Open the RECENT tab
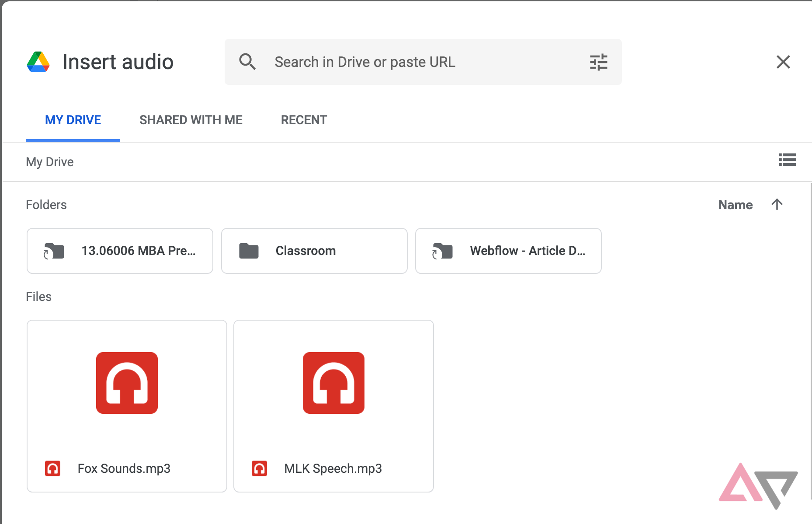This screenshot has height=524, width=812. click(303, 119)
